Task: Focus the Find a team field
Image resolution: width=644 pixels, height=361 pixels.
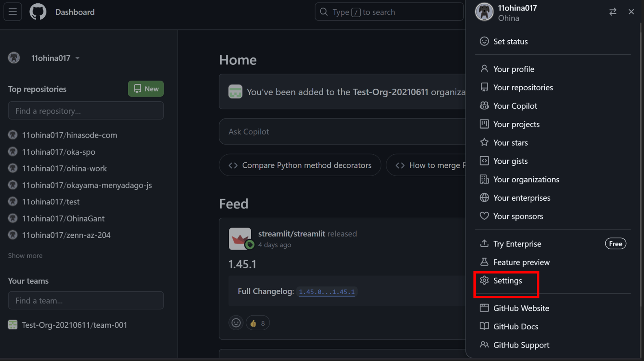Action: pos(86,300)
